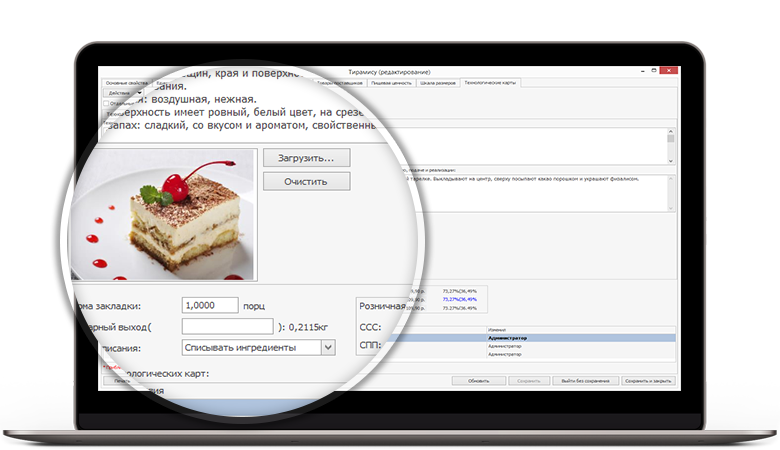Click Выйти без сохранения button
The width and height of the screenshot is (780, 450).
pyautogui.click(x=585, y=381)
